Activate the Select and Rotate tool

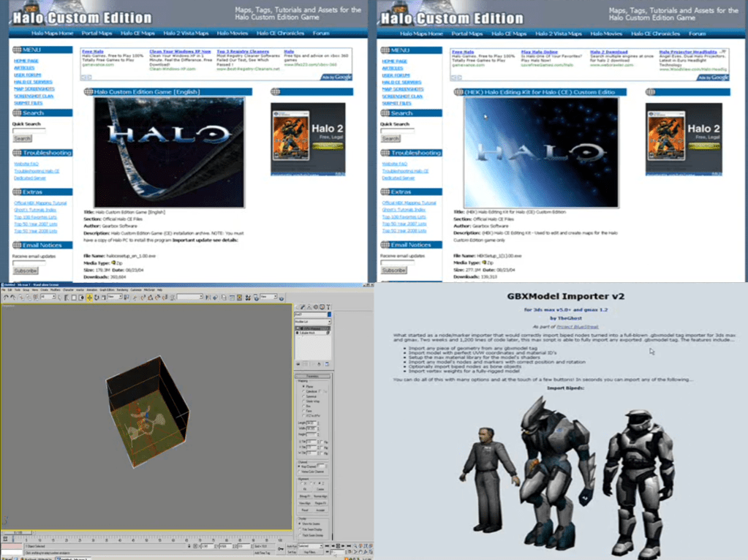(97, 298)
